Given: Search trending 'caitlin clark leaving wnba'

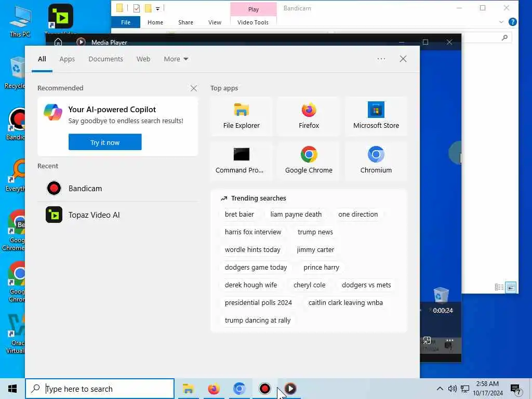Looking at the screenshot, I should click(345, 303).
